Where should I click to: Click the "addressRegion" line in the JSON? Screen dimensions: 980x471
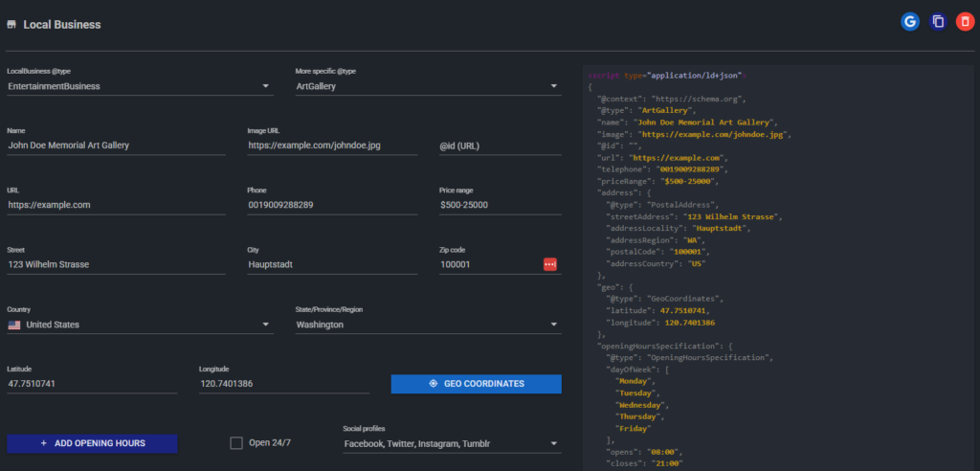(x=657, y=240)
